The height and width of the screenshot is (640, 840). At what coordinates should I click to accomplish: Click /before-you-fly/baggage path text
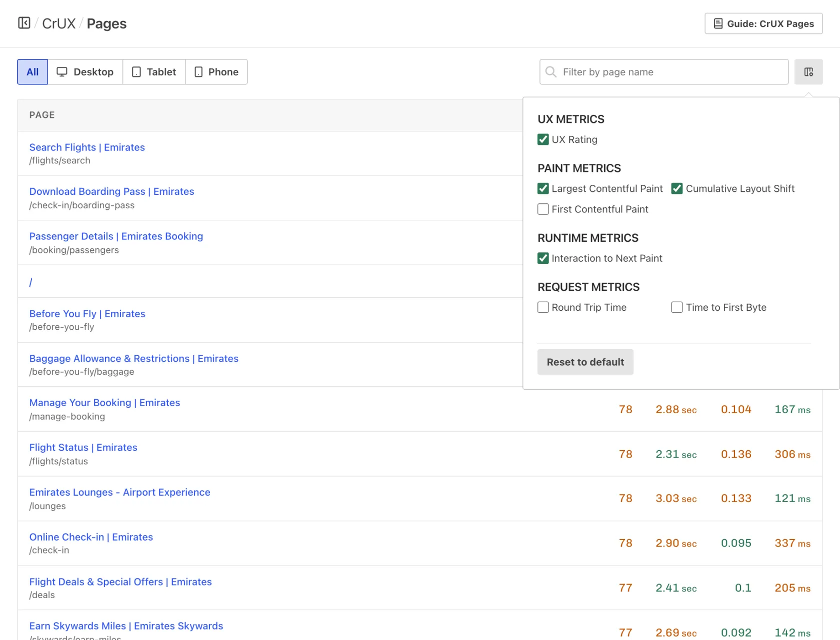pyautogui.click(x=81, y=372)
